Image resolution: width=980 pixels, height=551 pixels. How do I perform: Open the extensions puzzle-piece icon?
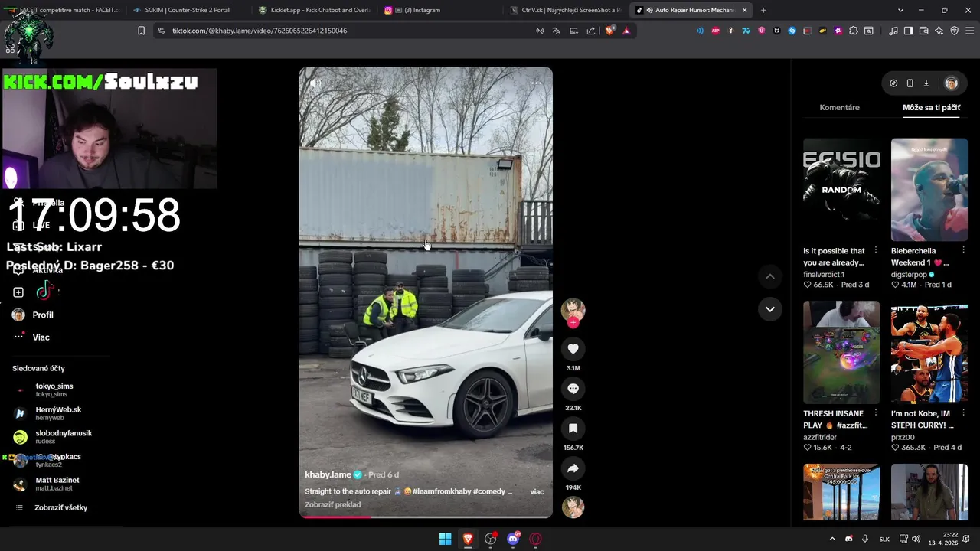854,31
